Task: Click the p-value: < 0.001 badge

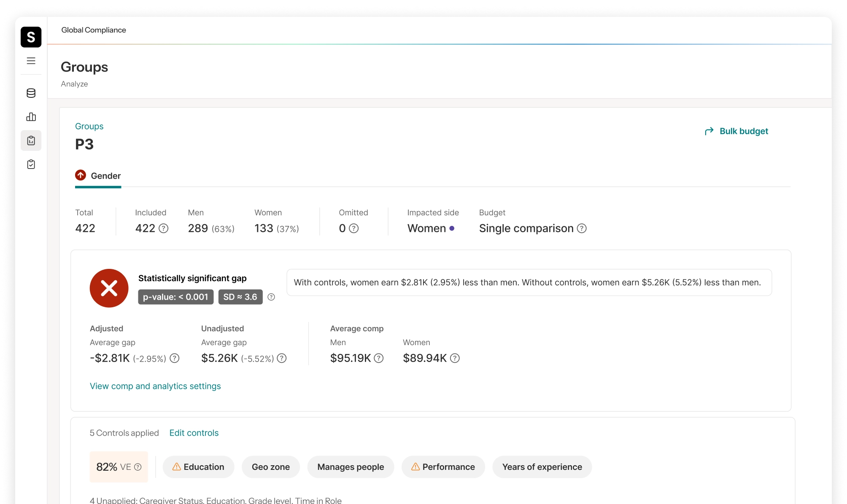Action: pos(175,297)
